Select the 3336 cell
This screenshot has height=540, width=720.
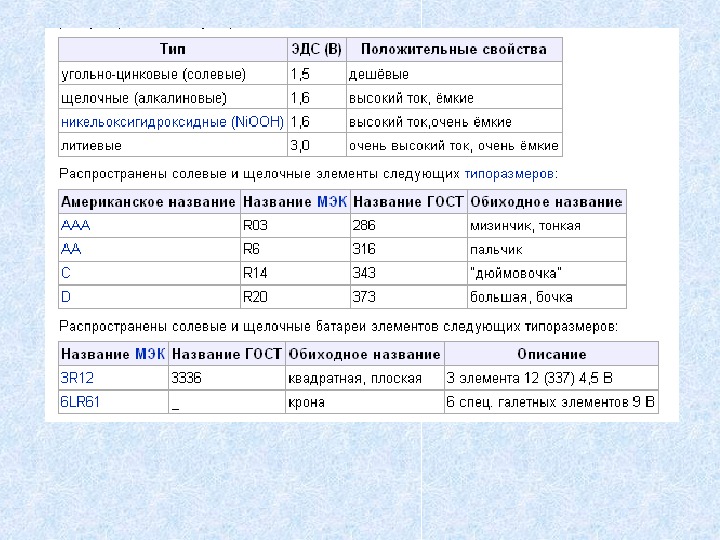coord(227,378)
